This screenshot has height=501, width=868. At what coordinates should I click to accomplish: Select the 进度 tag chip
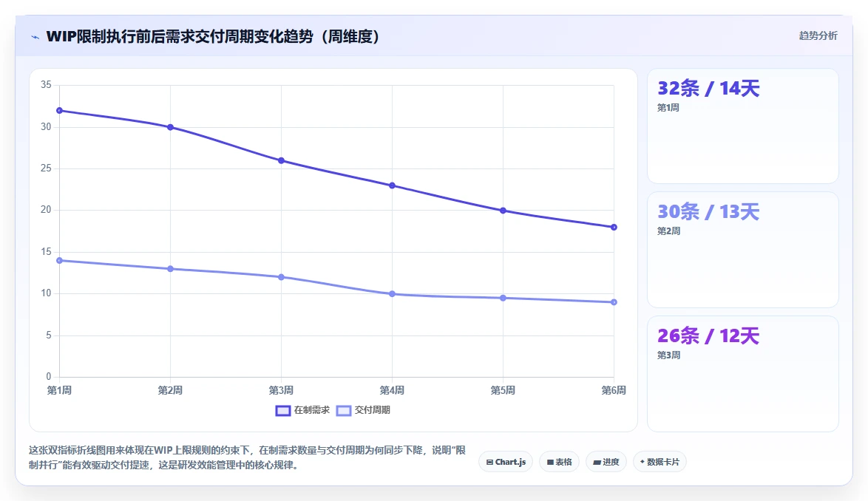click(x=606, y=462)
